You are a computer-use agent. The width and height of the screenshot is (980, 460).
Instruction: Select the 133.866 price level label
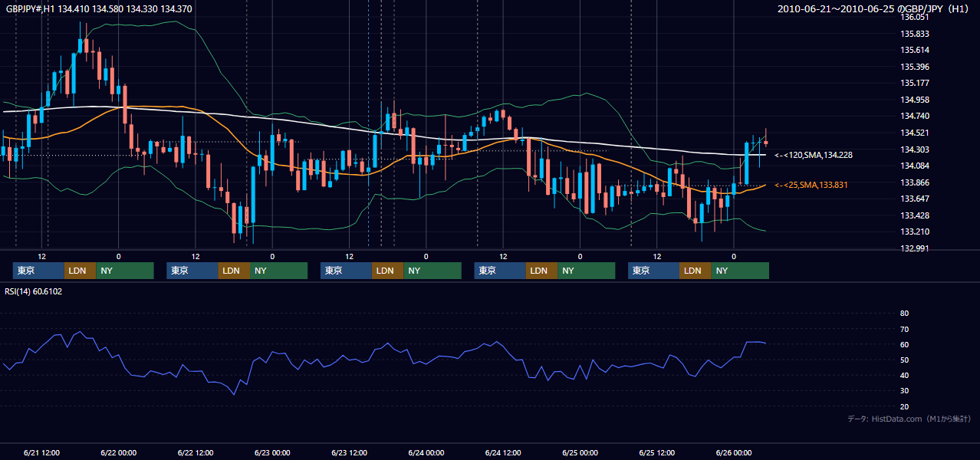click(x=916, y=182)
